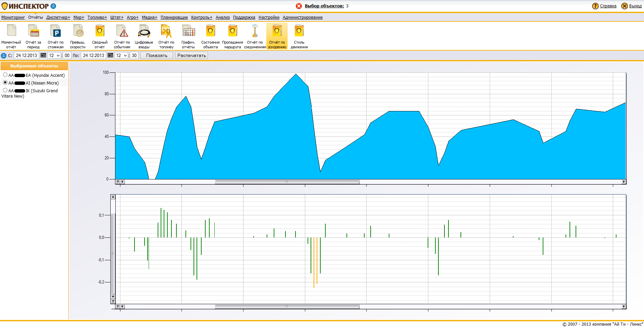Click the Поддержка menu link
644x328 pixels.
(x=244, y=17)
